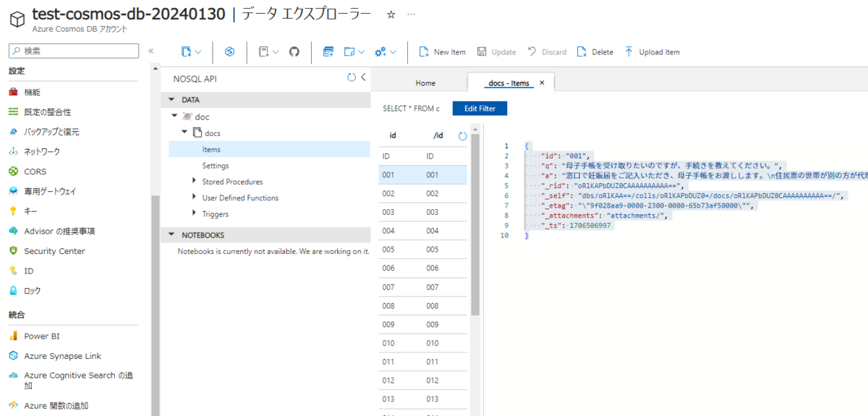This screenshot has height=416, width=868.
Task: Click the Azure Synapse Link icon
Action: [x=13, y=356]
